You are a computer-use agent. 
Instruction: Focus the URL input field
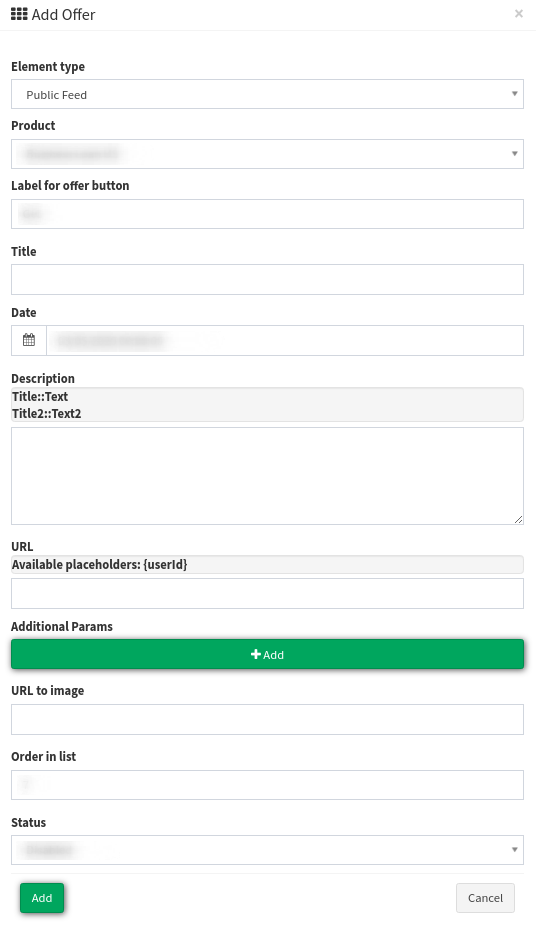coord(267,594)
